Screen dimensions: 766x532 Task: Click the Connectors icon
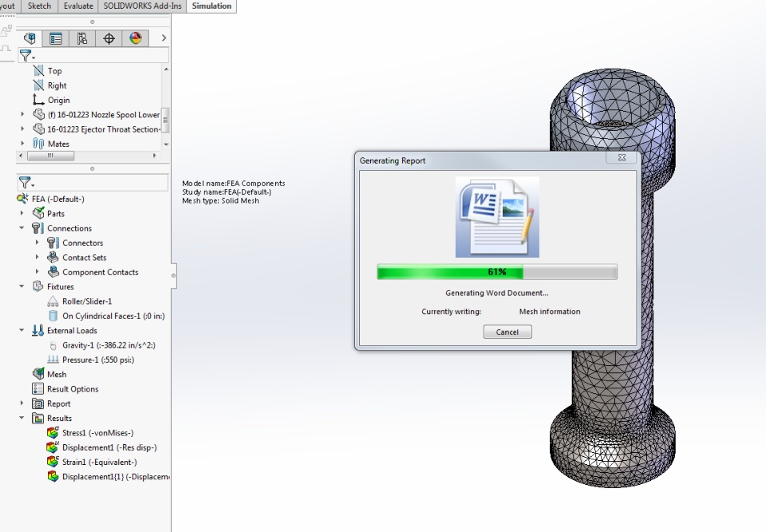[x=53, y=242]
